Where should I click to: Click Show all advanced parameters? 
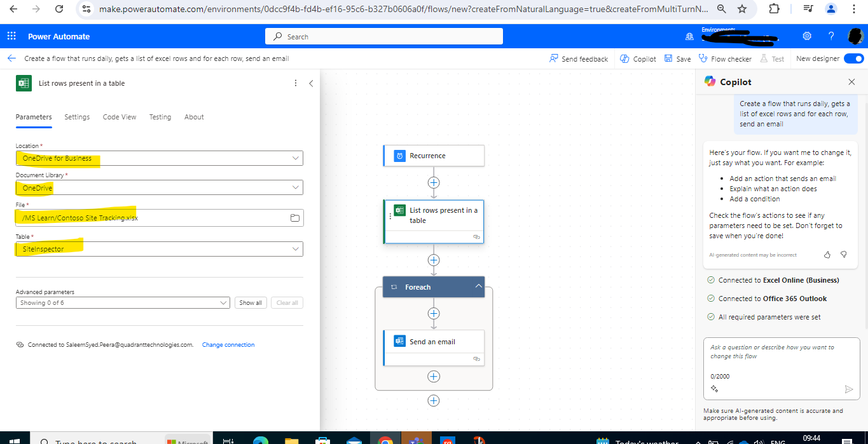click(x=251, y=303)
